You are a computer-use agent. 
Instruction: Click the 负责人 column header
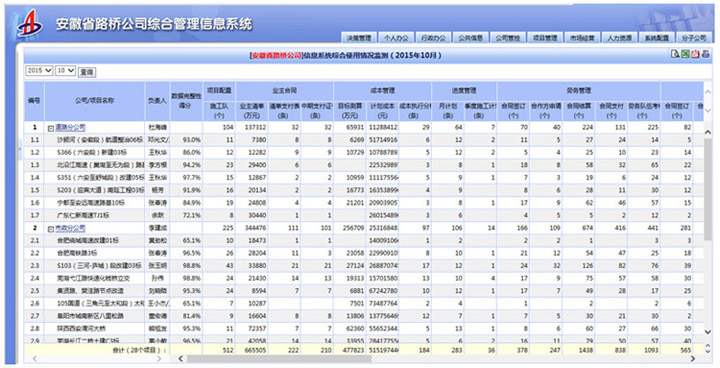tap(157, 101)
